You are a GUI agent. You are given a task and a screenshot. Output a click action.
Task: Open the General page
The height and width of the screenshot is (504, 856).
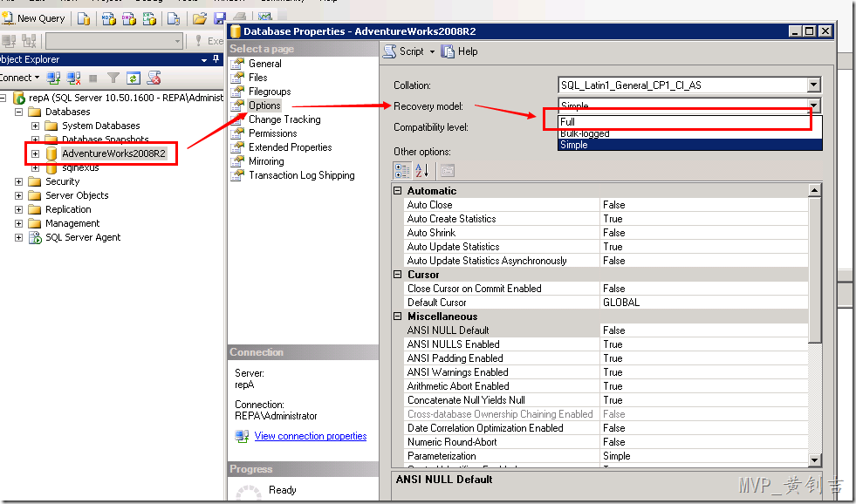pos(264,64)
